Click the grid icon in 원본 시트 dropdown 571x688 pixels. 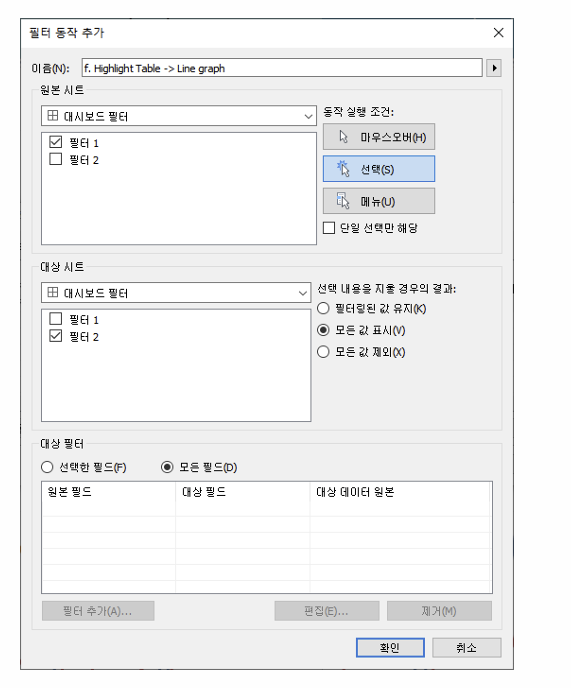[x=53, y=115]
